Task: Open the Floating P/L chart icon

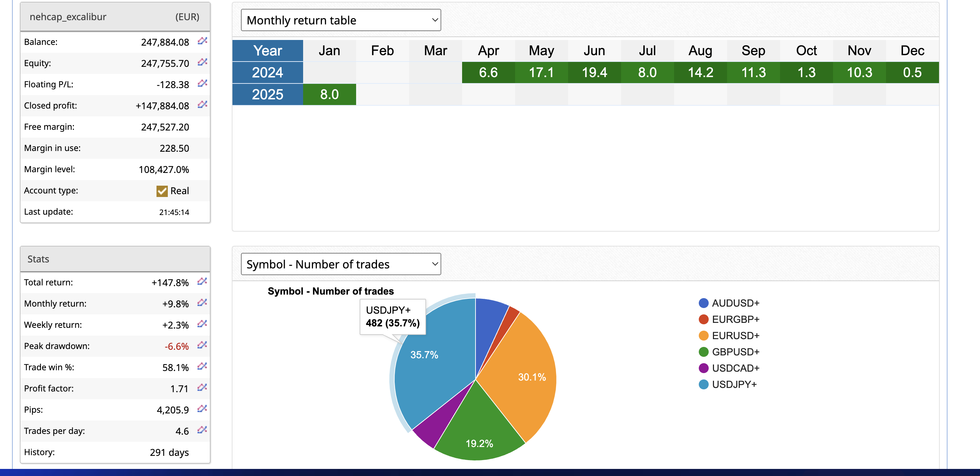Action: [x=202, y=83]
